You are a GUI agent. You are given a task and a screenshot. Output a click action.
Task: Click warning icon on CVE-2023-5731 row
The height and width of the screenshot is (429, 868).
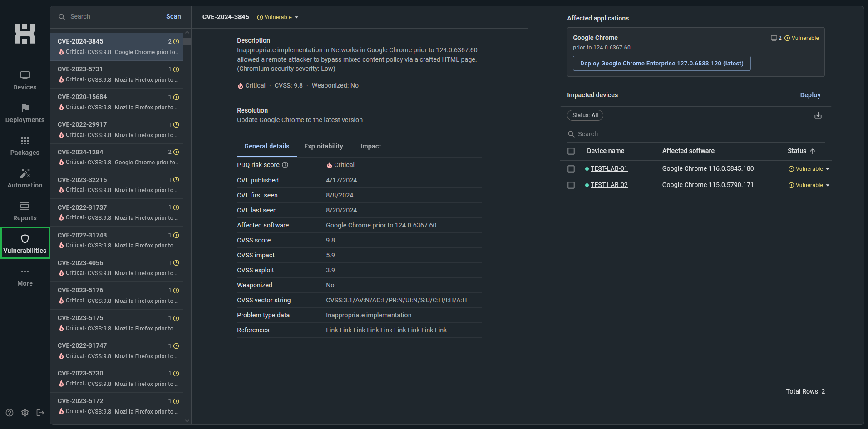click(176, 69)
